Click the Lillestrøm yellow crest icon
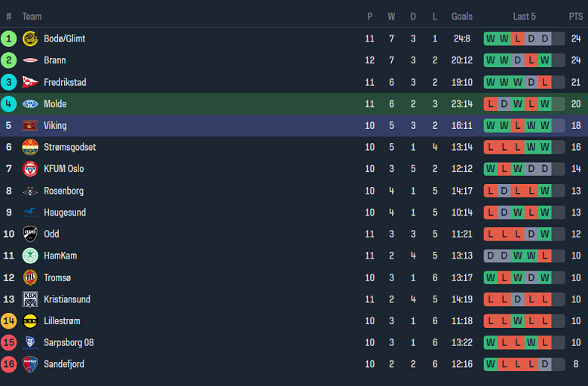This screenshot has height=386, width=588. click(x=30, y=321)
